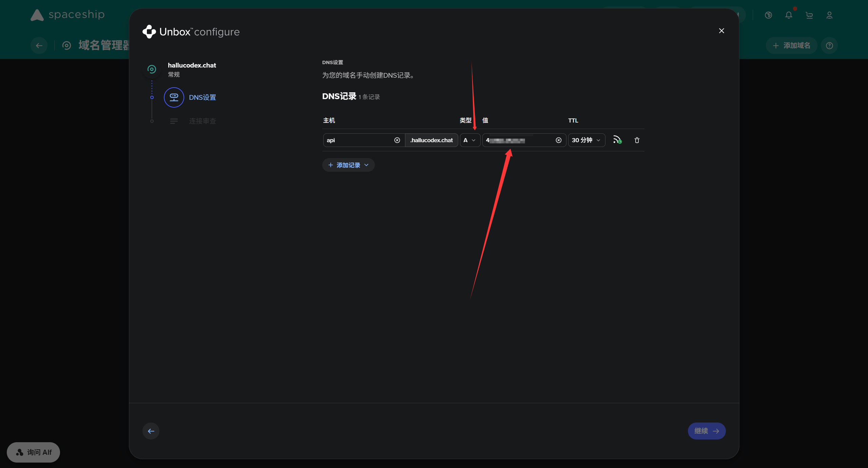Expand the 添加记录 dropdown
The image size is (868, 468).
click(x=348, y=165)
